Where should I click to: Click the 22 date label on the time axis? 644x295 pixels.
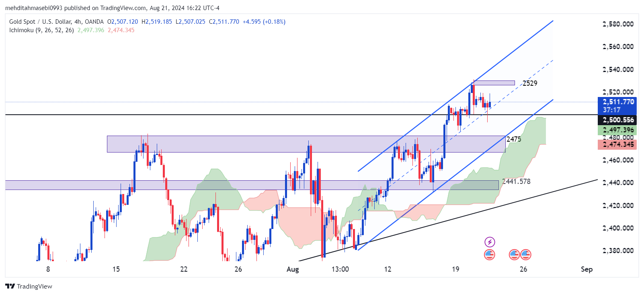[x=184, y=269]
